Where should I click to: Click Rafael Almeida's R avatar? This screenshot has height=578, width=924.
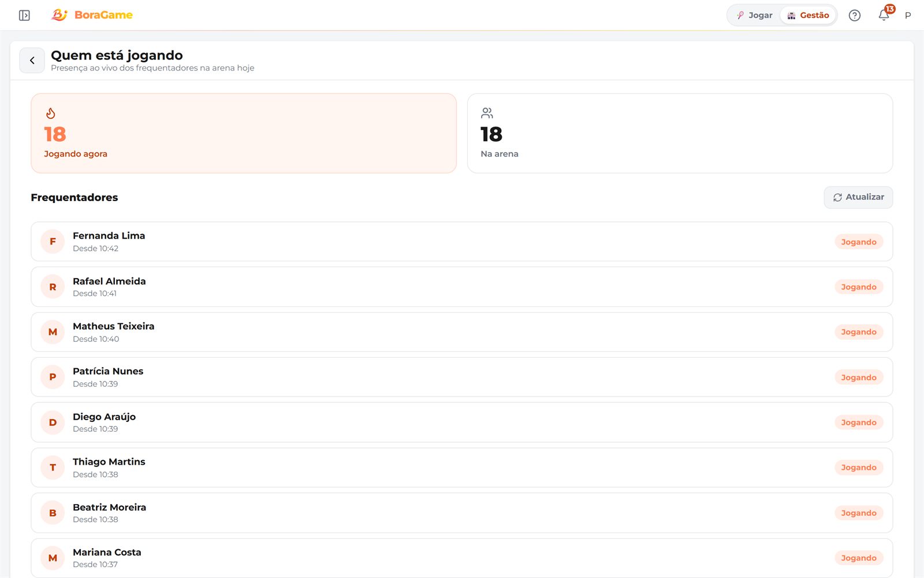(x=53, y=287)
